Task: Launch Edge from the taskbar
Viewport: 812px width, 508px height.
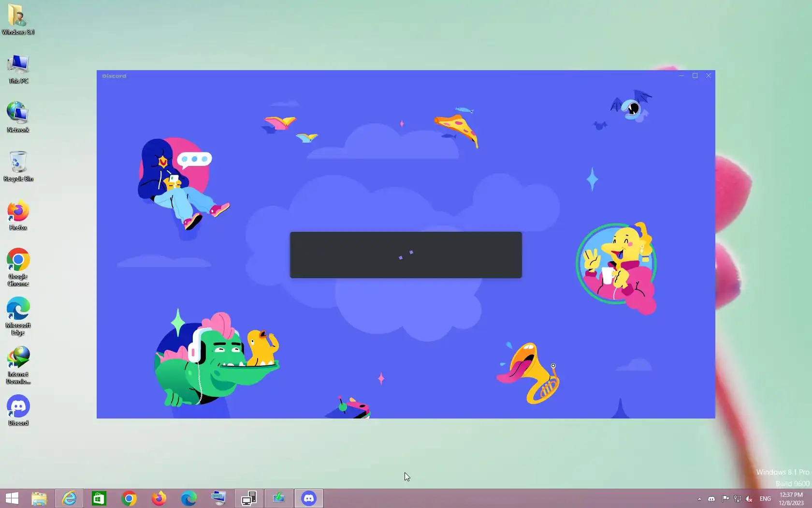Action: 189,498
